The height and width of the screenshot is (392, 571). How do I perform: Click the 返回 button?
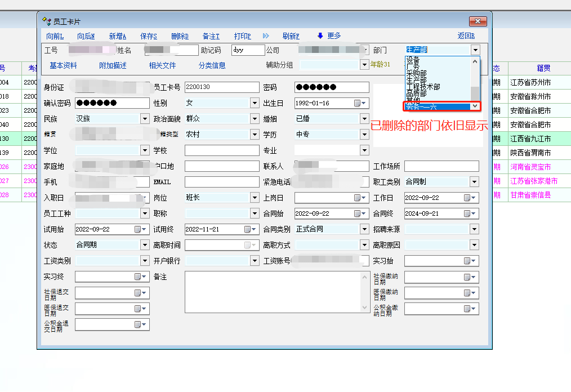point(466,36)
